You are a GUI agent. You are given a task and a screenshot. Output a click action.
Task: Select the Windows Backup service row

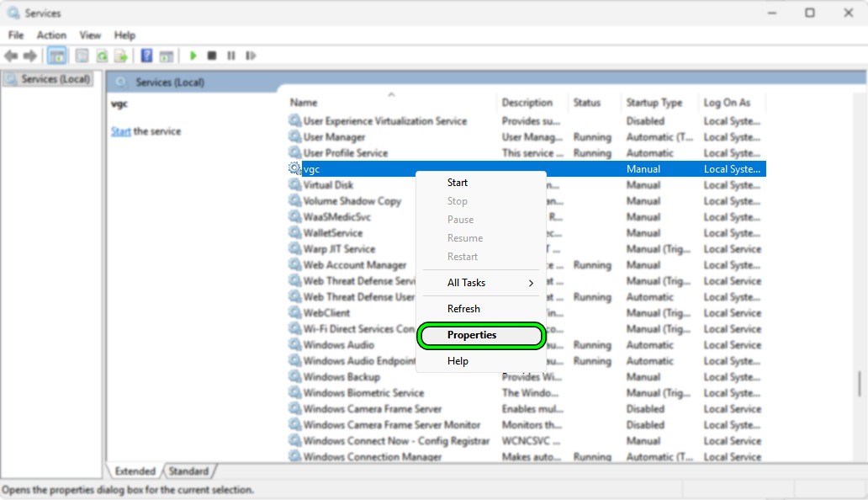pos(341,377)
